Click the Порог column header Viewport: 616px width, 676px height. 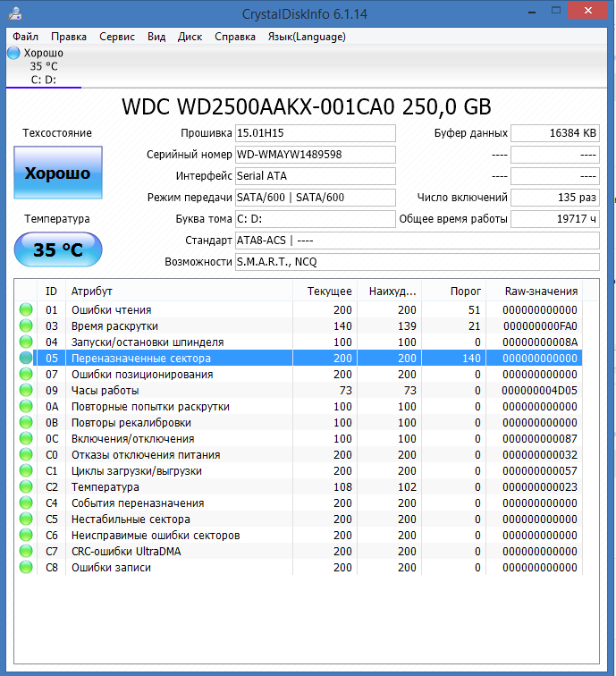point(454,292)
